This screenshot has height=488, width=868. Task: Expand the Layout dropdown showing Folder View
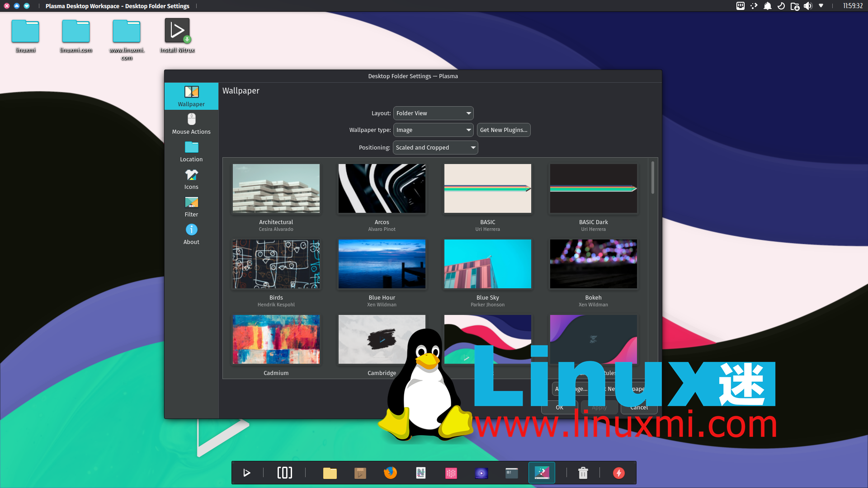tap(433, 113)
